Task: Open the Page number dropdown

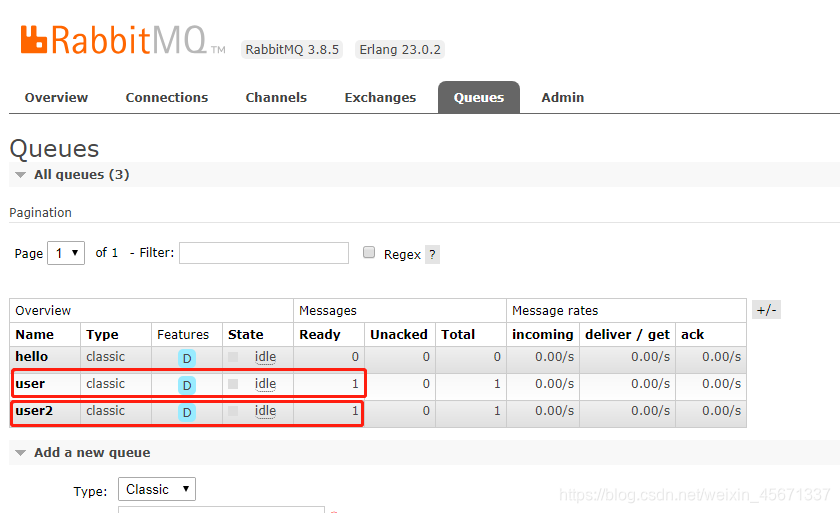Action: pos(66,253)
